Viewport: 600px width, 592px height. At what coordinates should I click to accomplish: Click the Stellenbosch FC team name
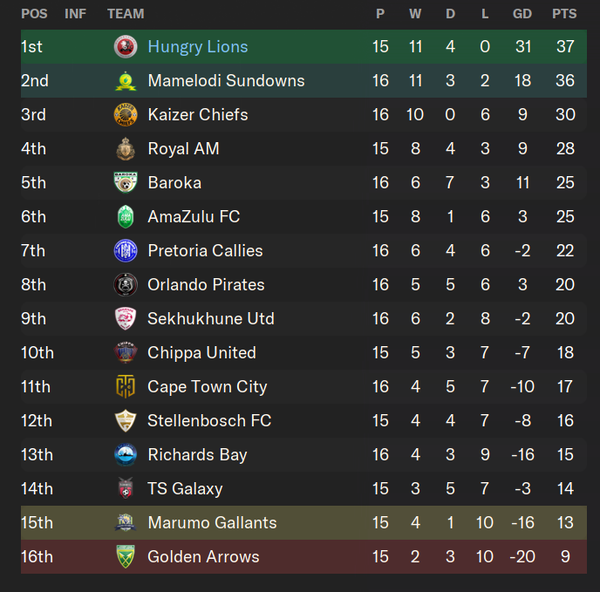[x=209, y=421]
